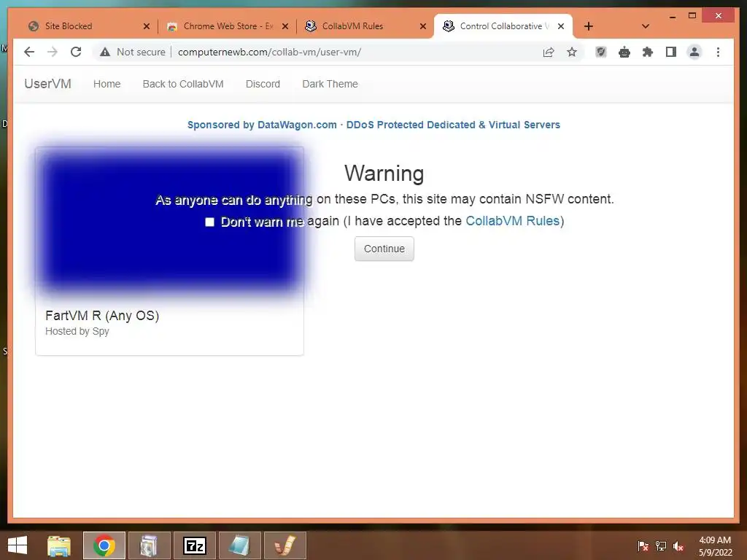Expand the tab search chevron

(x=646, y=26)
